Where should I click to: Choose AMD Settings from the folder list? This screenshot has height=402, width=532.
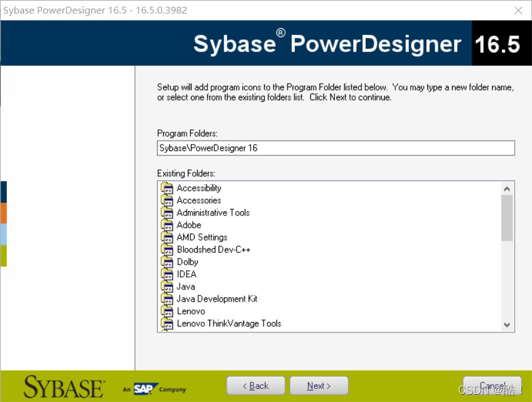click(x=202, y=238)
